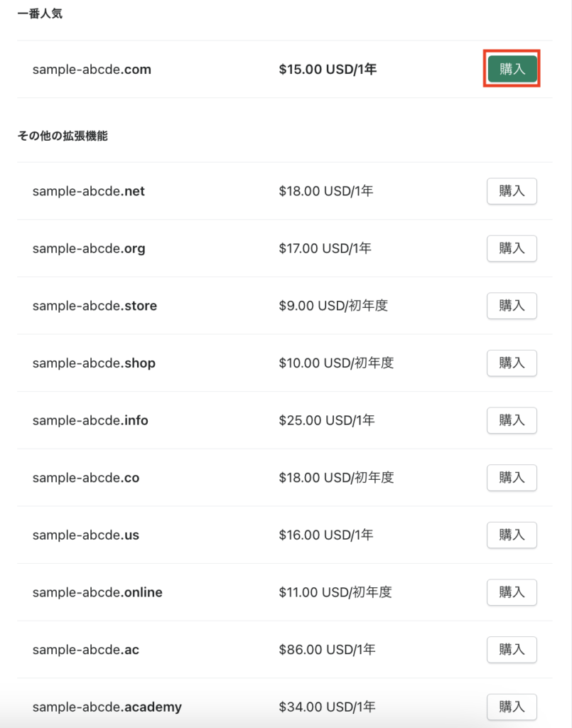Click the green 購入 button for sample-abcde.com
Image resolution: width=572 pixels, height=728 pixels.
coord(512,69)
